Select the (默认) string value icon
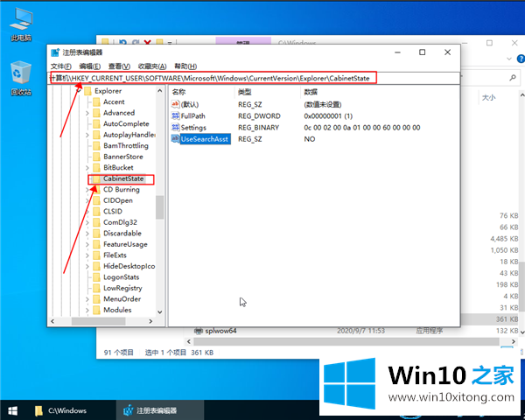 coord(176,104)
